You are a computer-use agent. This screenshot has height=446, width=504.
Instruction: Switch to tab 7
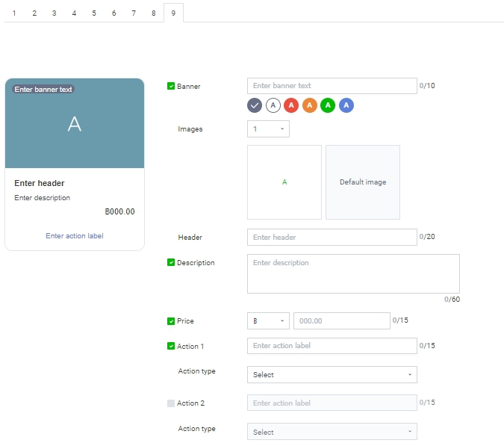[x=134, y=13]
